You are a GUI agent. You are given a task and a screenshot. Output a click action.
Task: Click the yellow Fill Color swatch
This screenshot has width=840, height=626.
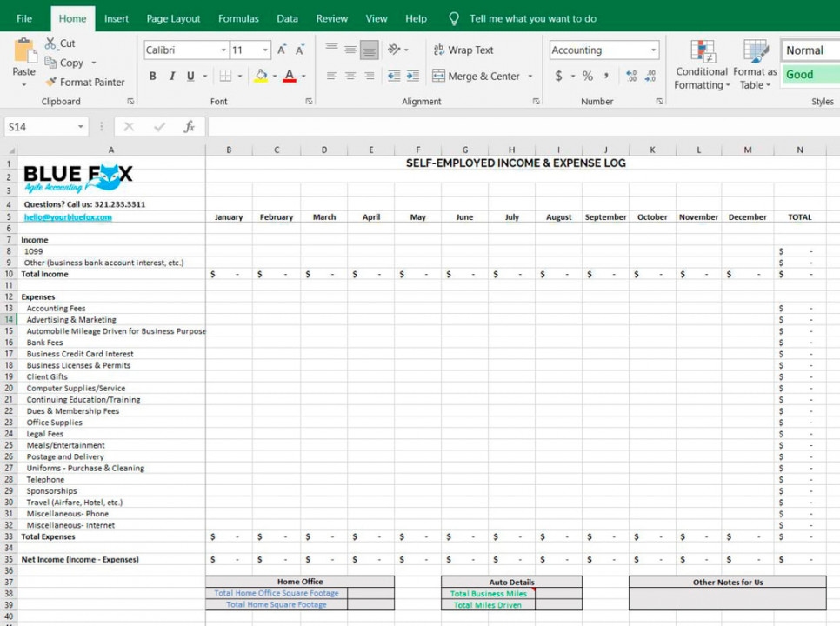click(260, 77)
